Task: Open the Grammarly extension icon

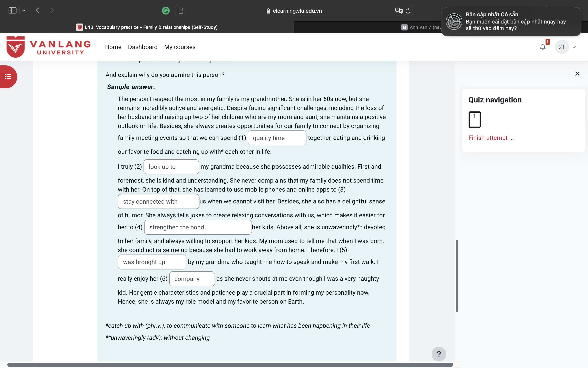Action: 166,11
